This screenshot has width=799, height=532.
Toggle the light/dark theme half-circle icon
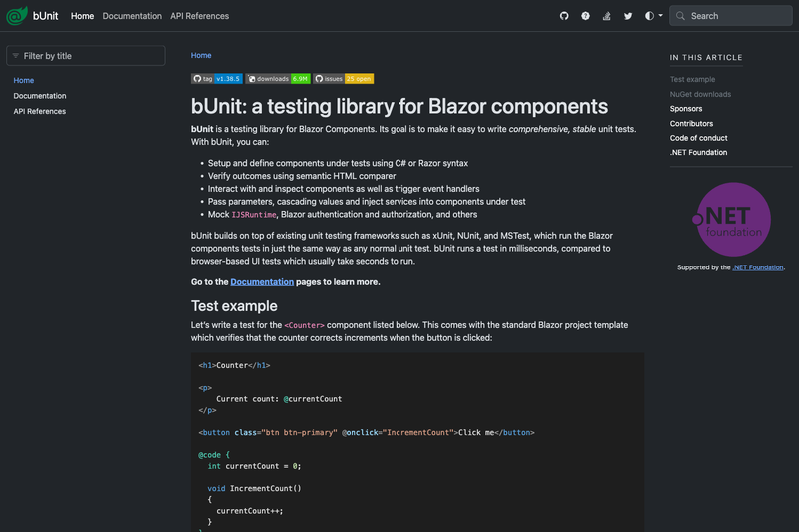[x=649, y=16]
